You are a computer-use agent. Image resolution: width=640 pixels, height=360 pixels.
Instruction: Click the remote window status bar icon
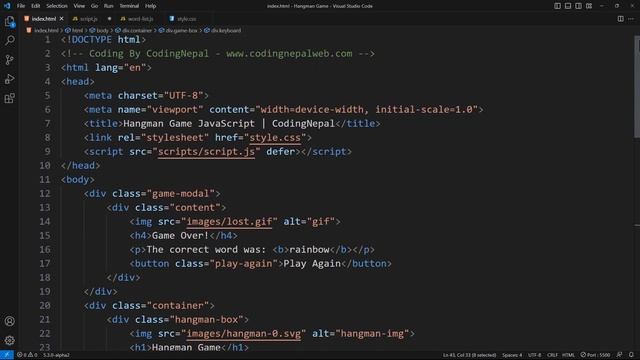[7, 355]
